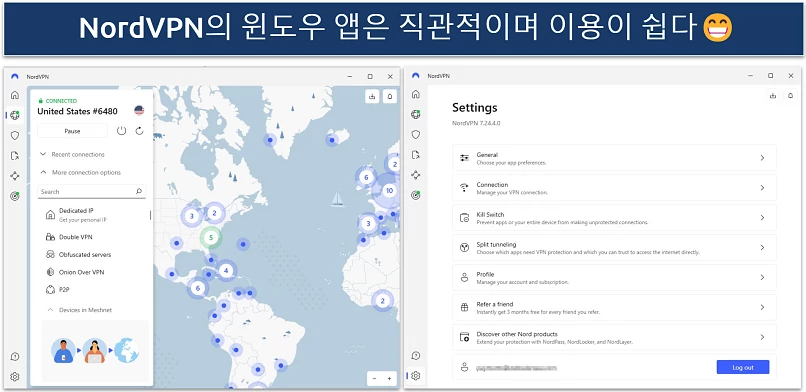This screenshot has height=392, width=806.
Task: Open help icon in left window sidebar
Action: [x=15, y=357]
